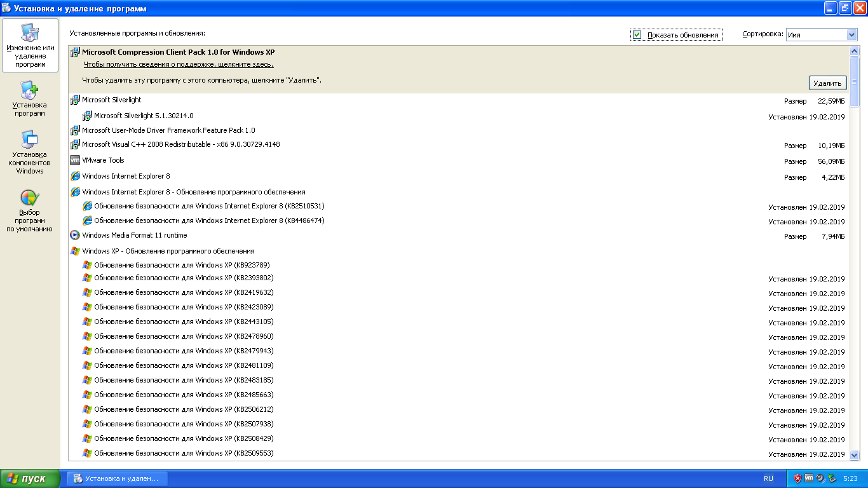Select the security update row KB2508429

pyautogui.click(x=458, y=438)
